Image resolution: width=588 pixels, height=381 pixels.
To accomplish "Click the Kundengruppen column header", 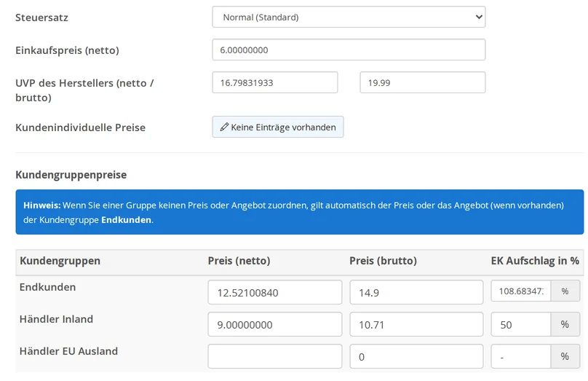I will [x=60, y=261].
